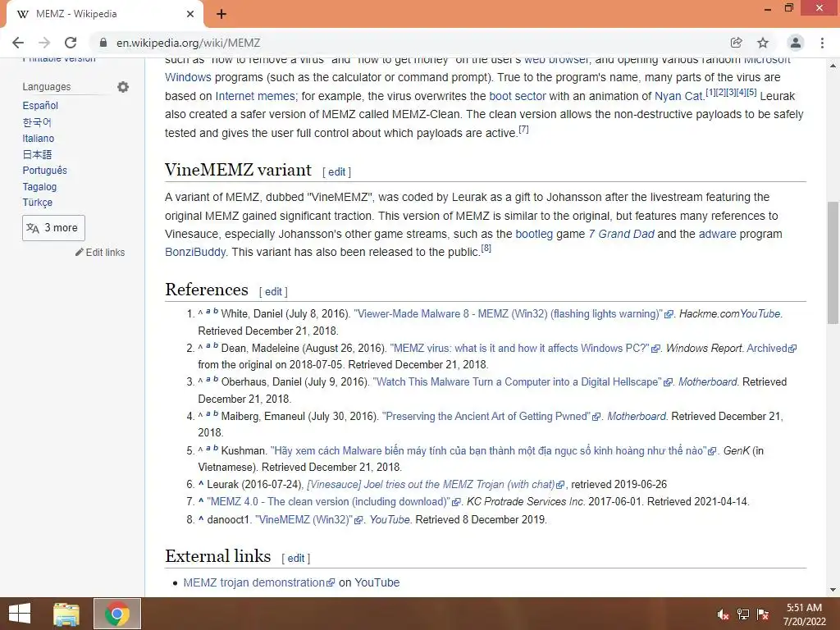Image resolution: width=840 pixels, height=630 pixels.
Task: Open Action Center flag tray icon
Action: (763, 614)
